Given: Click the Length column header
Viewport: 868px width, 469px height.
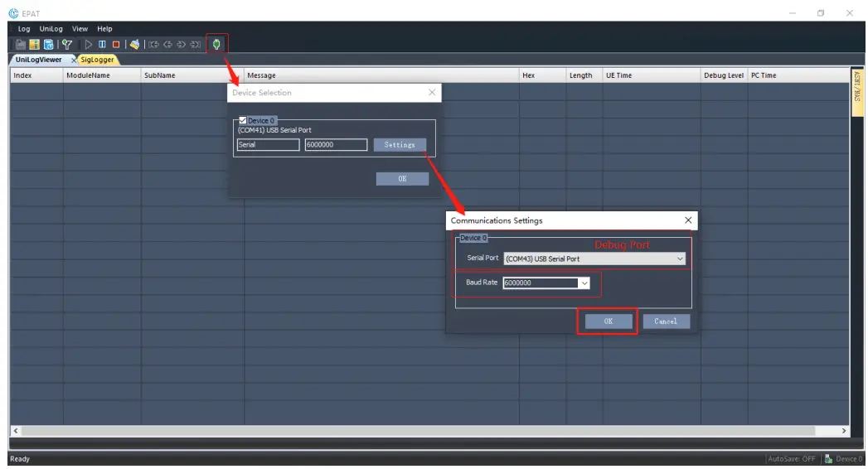Looking at the screenshot, I should [x=584, y=75].
